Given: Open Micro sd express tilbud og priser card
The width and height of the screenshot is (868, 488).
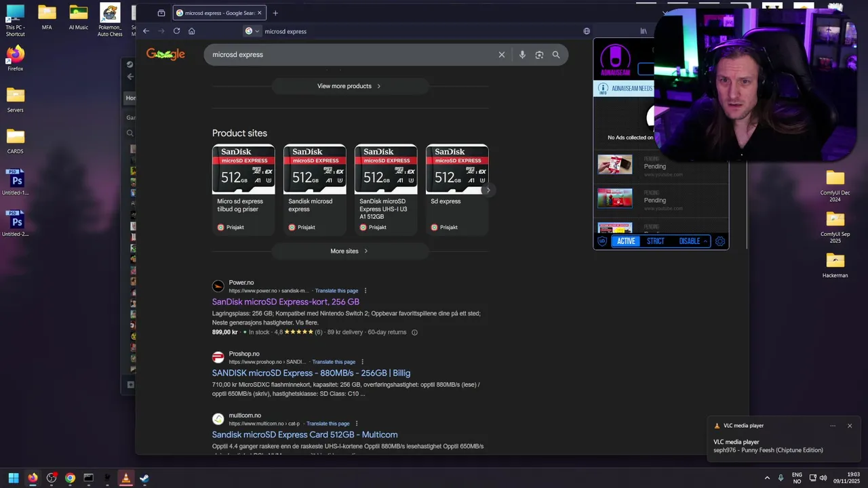Looking at the screenshot, I should click(x=243, y=189).
